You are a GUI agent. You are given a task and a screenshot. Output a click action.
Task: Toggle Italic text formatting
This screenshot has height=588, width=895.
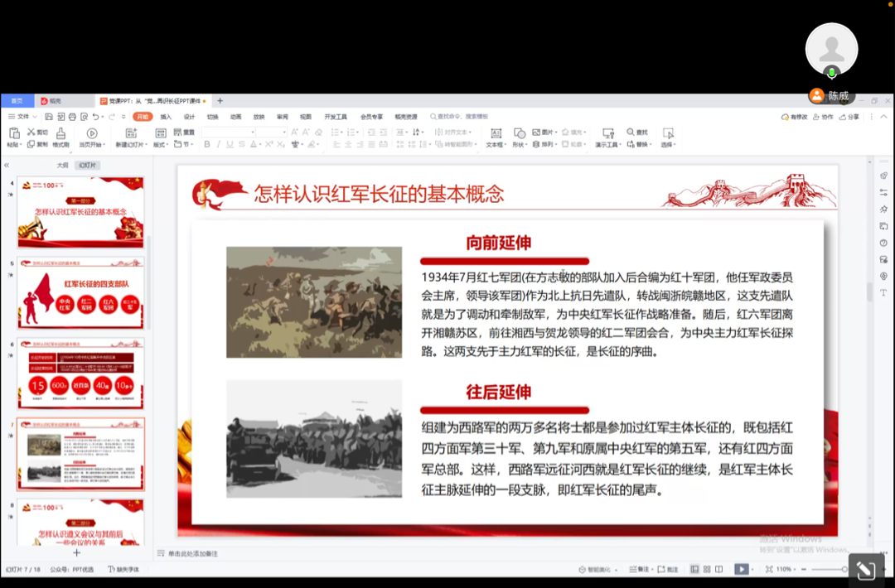tap(219, 145)
